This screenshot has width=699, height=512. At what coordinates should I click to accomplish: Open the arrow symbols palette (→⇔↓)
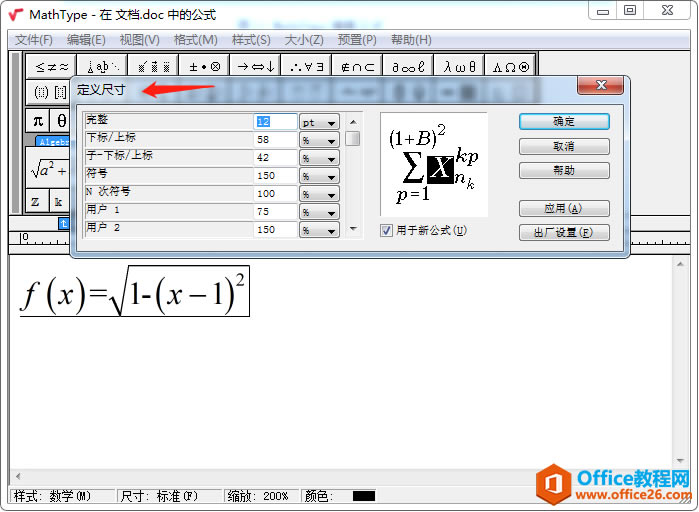(255, 66)
